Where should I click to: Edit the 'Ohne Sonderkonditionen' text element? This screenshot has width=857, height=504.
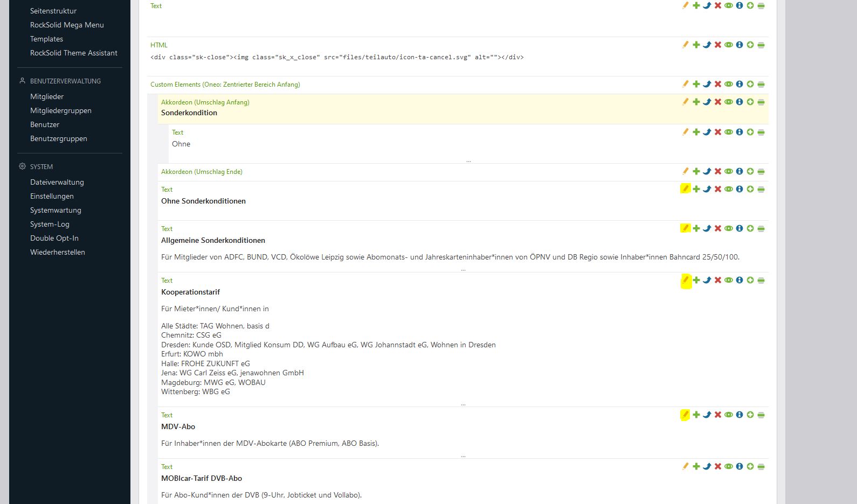[x=685, y=189]
